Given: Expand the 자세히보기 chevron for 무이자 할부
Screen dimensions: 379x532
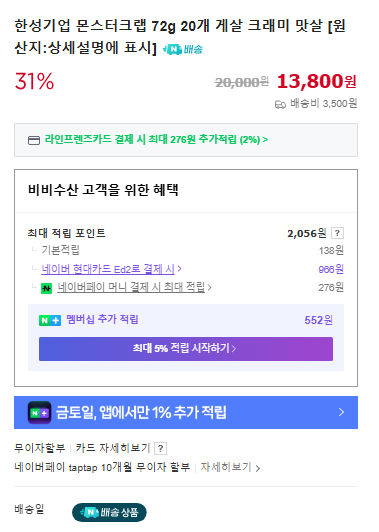Looking at the screenshot, I should (258, 468).
